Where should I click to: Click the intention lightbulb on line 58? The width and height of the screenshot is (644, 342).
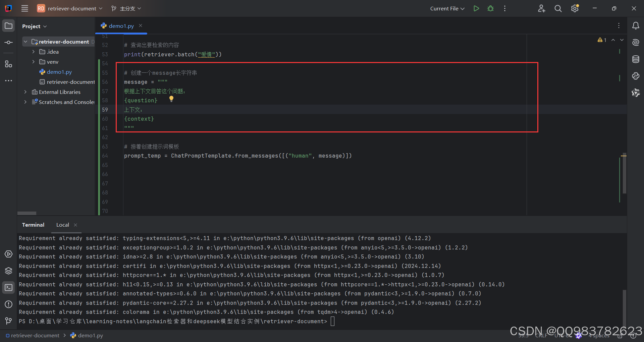click(x=171, y=99)
